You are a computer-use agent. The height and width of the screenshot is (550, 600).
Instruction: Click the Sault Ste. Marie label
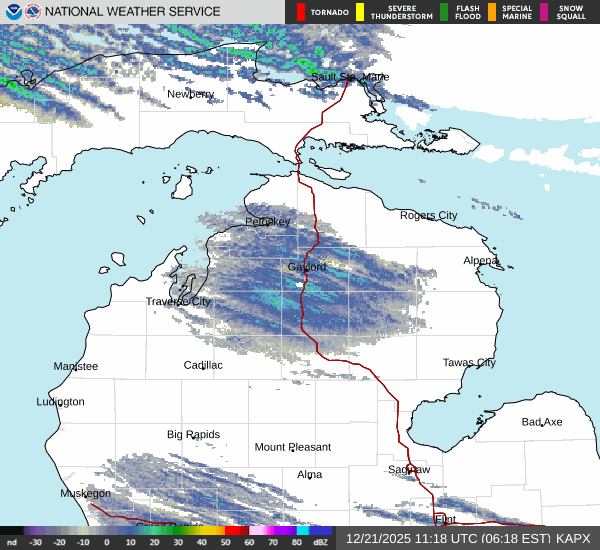tap(350, 77)
